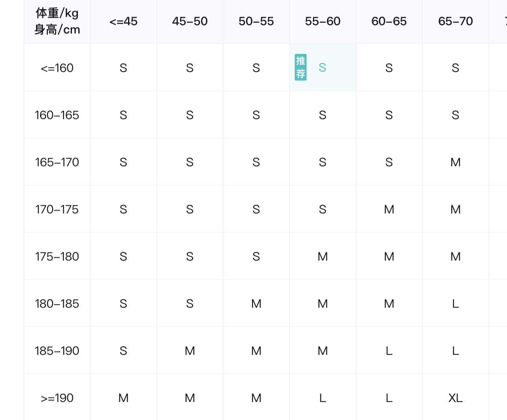Click the 170–175 height row label
507x420 pixels.
57,209
